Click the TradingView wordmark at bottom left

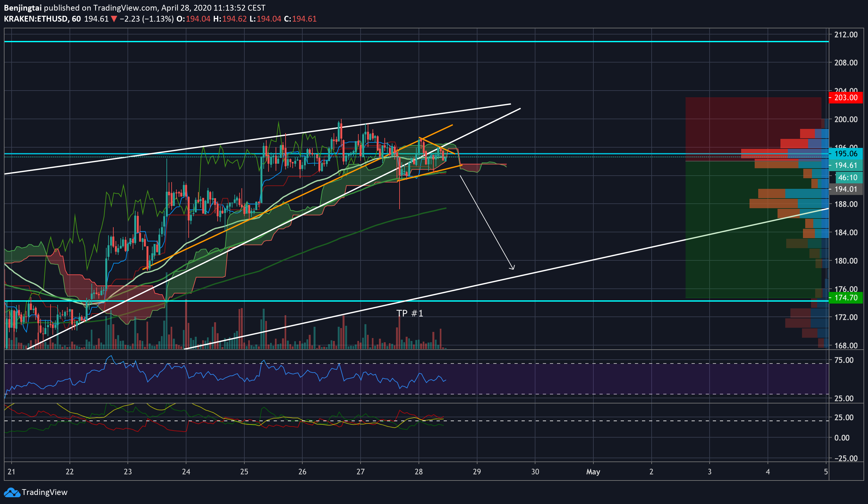click(x=44, y=492)
